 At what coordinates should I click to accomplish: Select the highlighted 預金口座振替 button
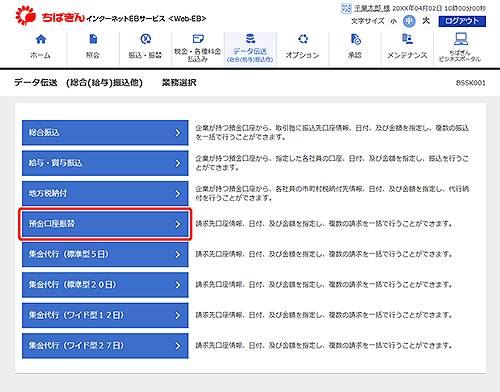point(105,224)
